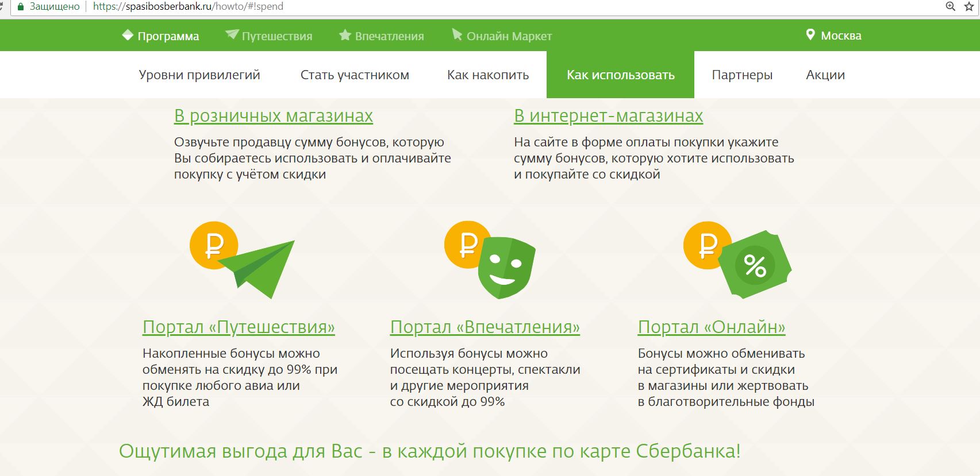Click the zoom magnifier in address bar
This screenshot has height=476, width=980.
[x=951, y=6]
